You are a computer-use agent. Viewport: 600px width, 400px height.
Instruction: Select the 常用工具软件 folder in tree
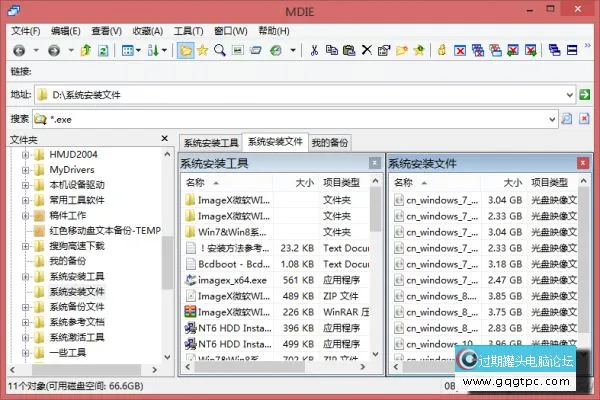point(77,200)
